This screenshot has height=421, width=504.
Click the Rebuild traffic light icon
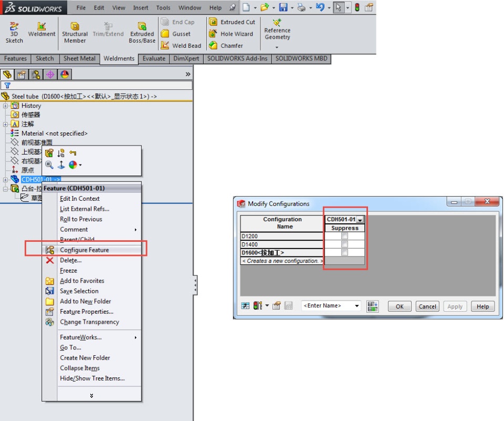coord(357,7)
